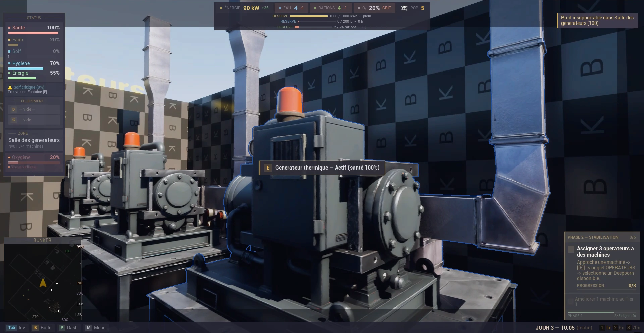Image resolution: width=644 pixels, height=333 pixels.
Task: Click the BIO label on minimap
Action: pyautogui.click(x=68, y=251)
